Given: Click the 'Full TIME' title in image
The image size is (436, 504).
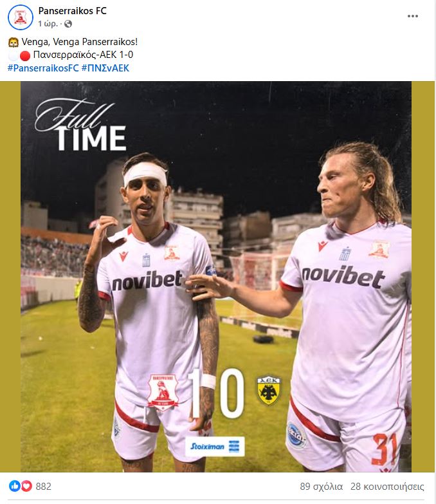Looking at the screenshot, I should [x=80, y=126].
